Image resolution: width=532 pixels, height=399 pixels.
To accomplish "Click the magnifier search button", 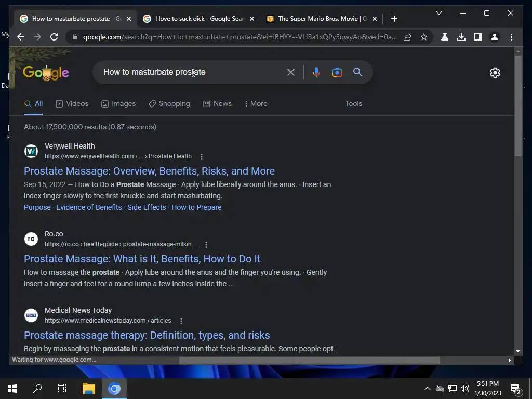I will 357,72.
